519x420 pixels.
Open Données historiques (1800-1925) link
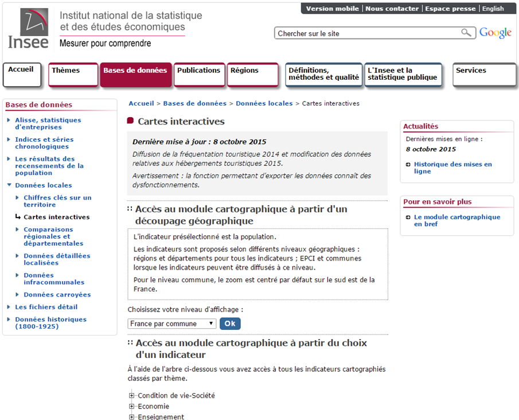(x=50, y=323)
